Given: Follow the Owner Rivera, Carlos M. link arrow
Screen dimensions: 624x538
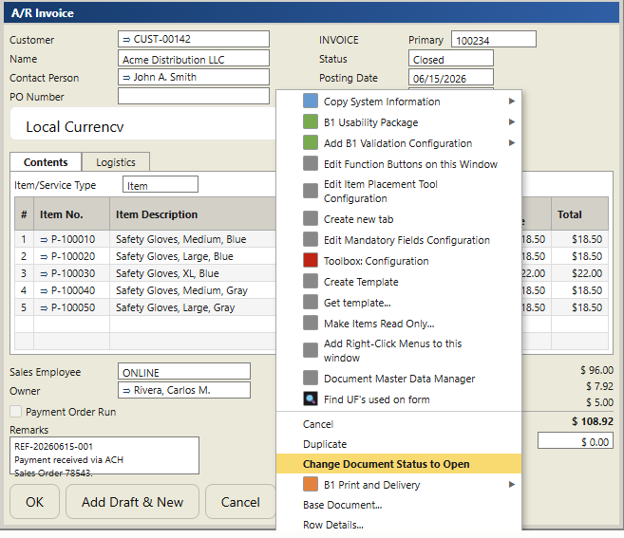Looking at the screenshot, I should tap(126, 391).
